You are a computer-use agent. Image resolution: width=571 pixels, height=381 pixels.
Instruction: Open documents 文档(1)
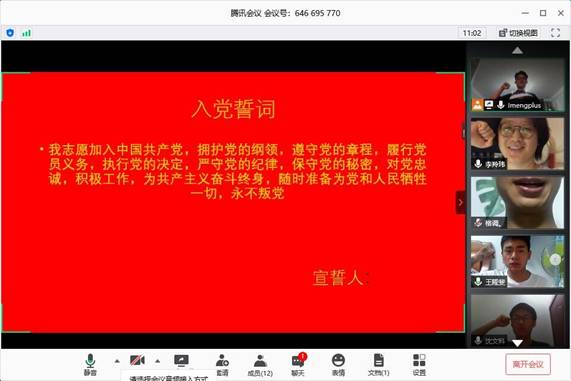pyautogui.click(x=378, y=365)
